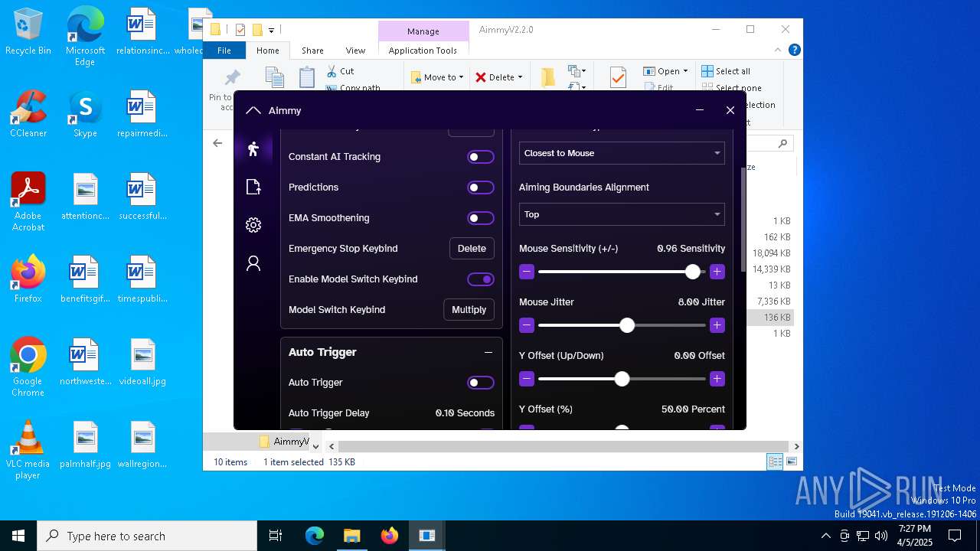Screen dimensions: 980x551
Task: Open the user profile sidebar icon in Aimmy
Action: [253, 263]
